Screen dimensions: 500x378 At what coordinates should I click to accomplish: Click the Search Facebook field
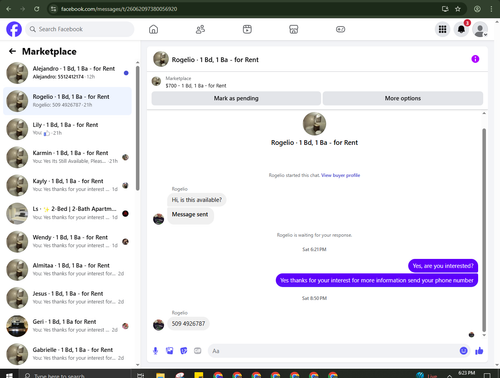click(80, 29)
